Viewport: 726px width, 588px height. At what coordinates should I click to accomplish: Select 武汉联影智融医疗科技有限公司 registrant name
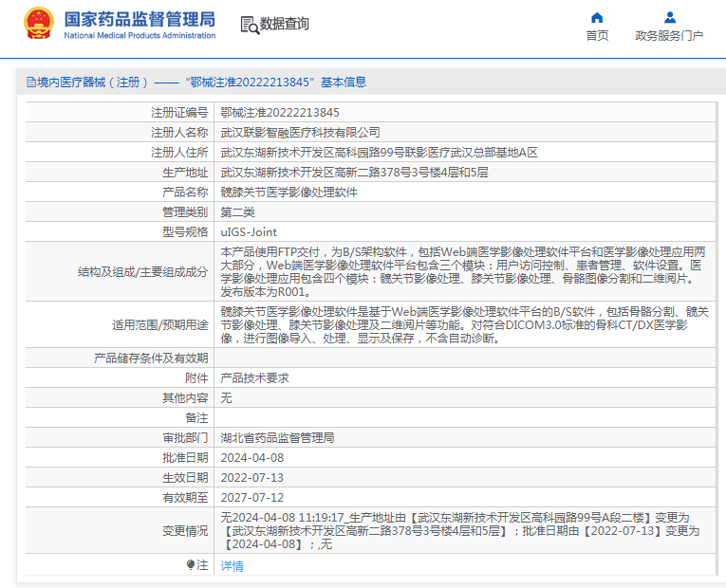point(300,133)
